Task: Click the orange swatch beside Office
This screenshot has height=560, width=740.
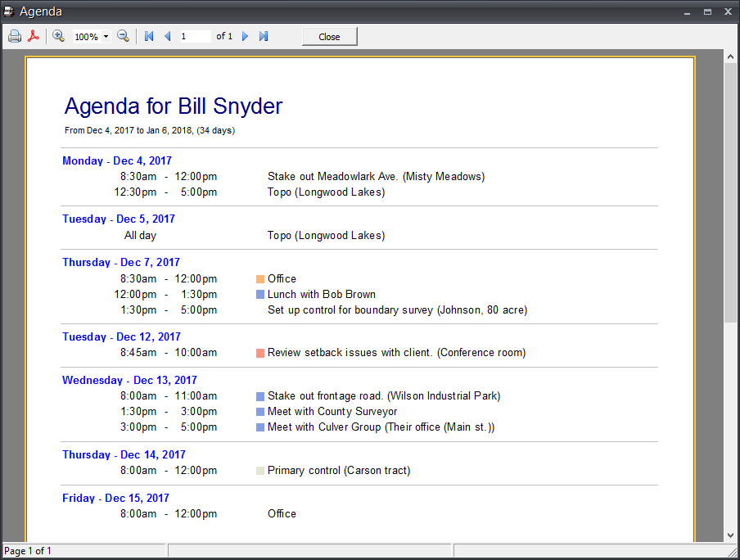Action: pos(259,278)
